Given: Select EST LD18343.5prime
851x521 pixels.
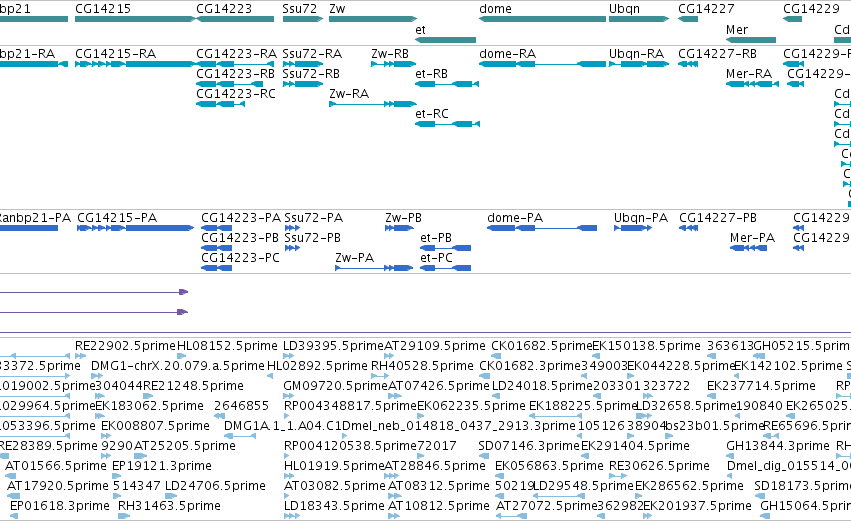Looking at the screenshot, I should click(x=291, y=516).
